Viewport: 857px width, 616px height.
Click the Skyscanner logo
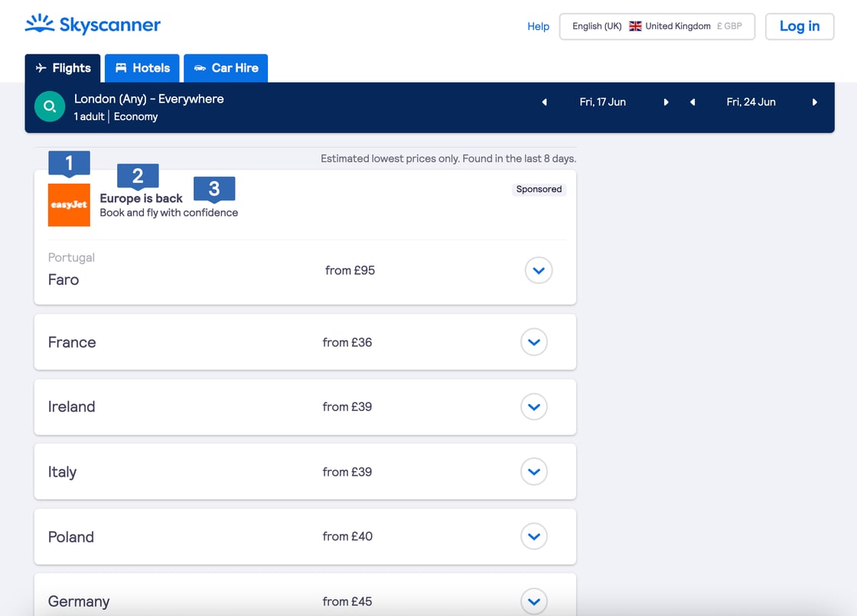pyautogui.click(x=93, y=24)
